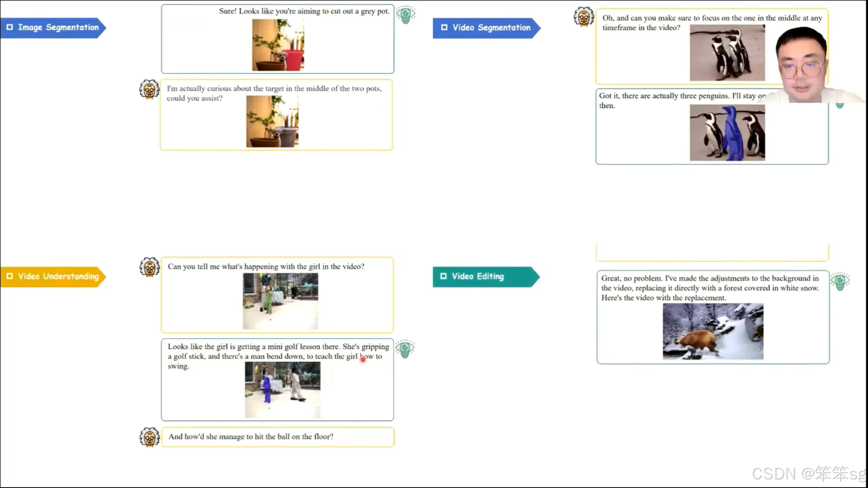The width and height of the screenshot is (868, 488).
Task: Click the Video Segmentation label banner
Action: point(486,28)
